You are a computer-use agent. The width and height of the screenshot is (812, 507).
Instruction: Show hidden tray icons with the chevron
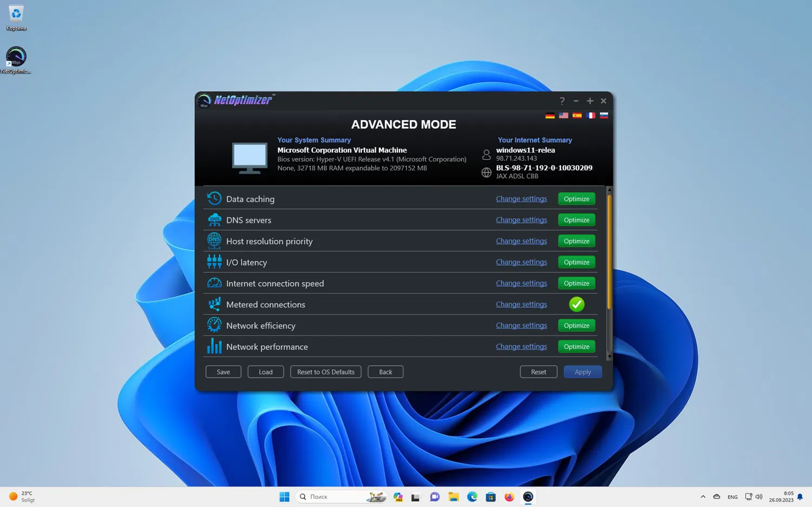pyautogui.click(x=703, y=497)
